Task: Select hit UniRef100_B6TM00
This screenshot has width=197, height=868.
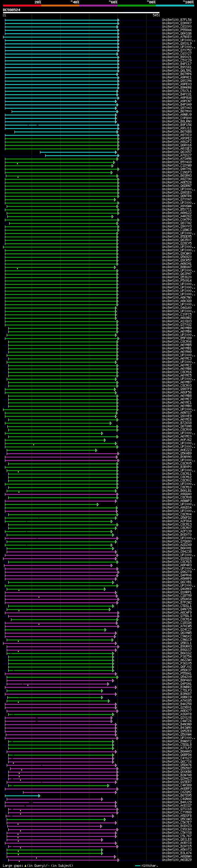Action: tap(177, 111)
